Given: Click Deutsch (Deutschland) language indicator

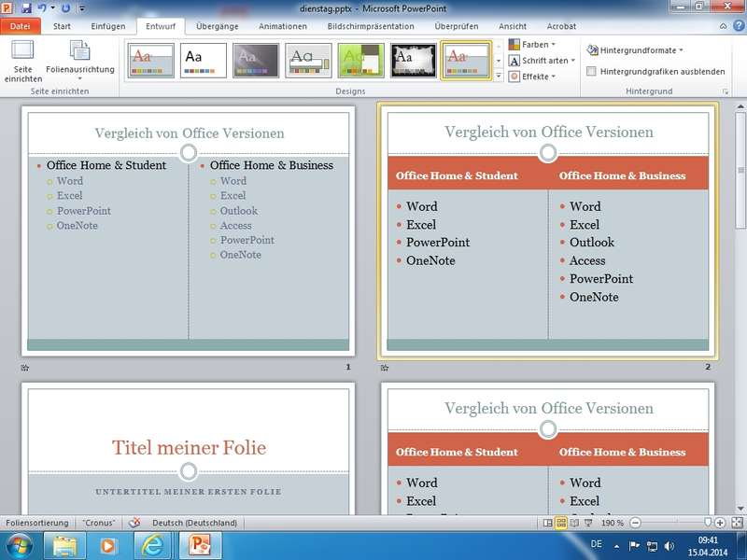Looking at the screenshot, I should click(x=194, y=523).
